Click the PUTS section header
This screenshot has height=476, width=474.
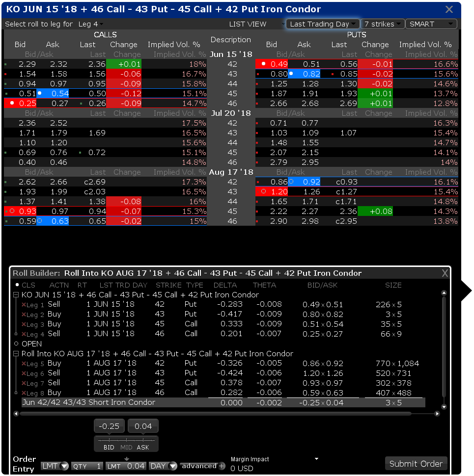(357, 35)
